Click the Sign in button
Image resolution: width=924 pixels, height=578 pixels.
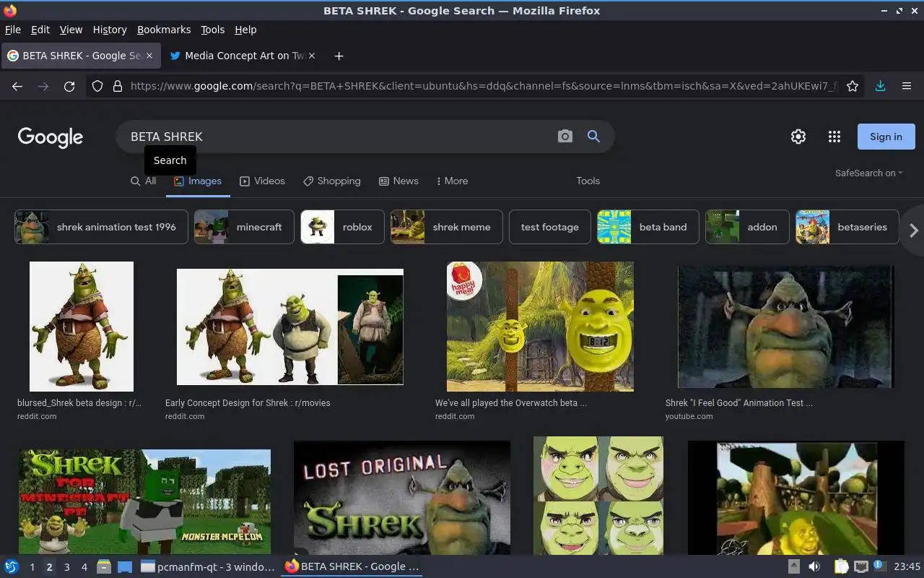[886, 137]
